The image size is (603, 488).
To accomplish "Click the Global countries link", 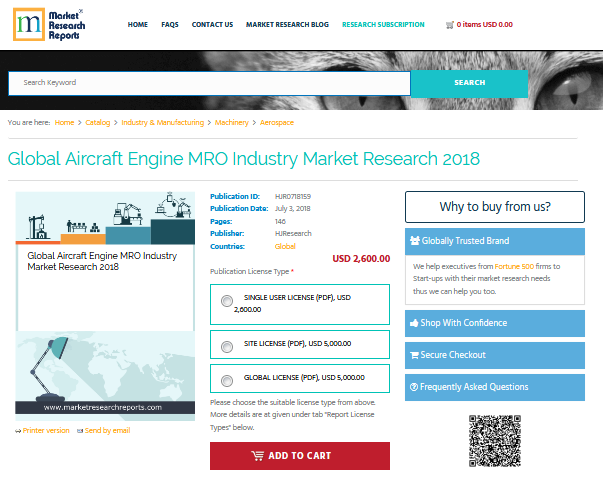I will (x=285, y=246).
